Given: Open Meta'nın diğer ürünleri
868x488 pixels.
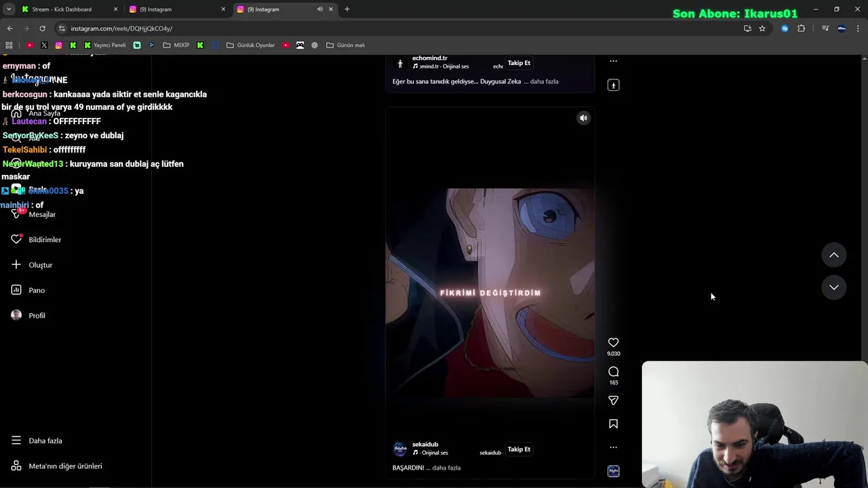Looking at the screenshot, I should [57, 466].
